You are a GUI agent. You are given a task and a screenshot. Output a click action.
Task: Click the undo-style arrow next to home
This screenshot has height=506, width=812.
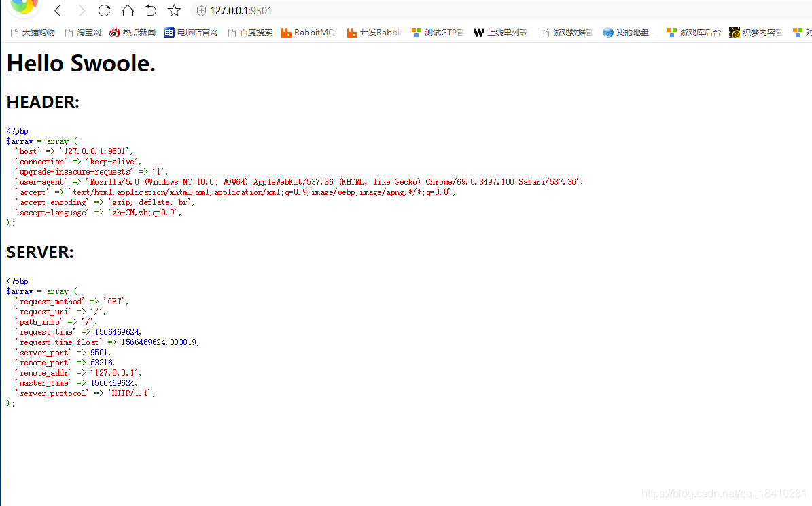[151, 10]
